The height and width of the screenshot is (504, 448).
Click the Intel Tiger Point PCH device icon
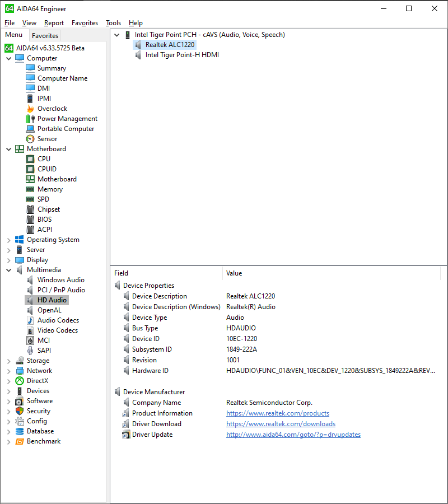coord(128,35)
